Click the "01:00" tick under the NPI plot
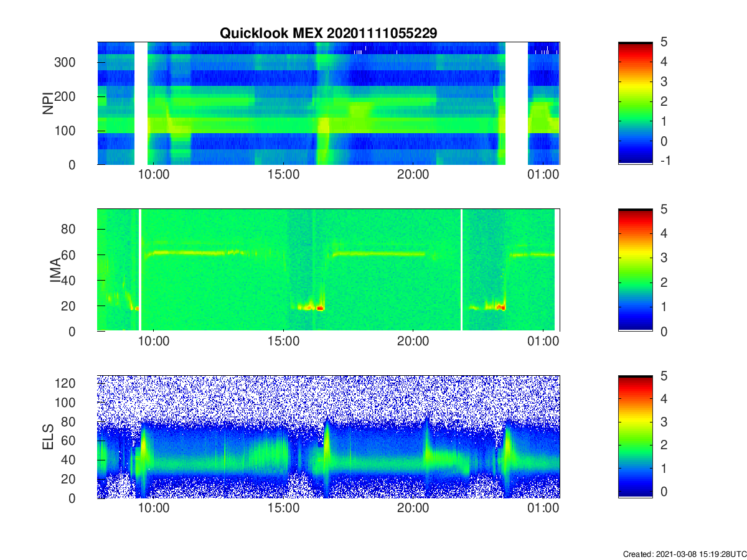The width and height of the screenshot is (747, 560). 543,175
